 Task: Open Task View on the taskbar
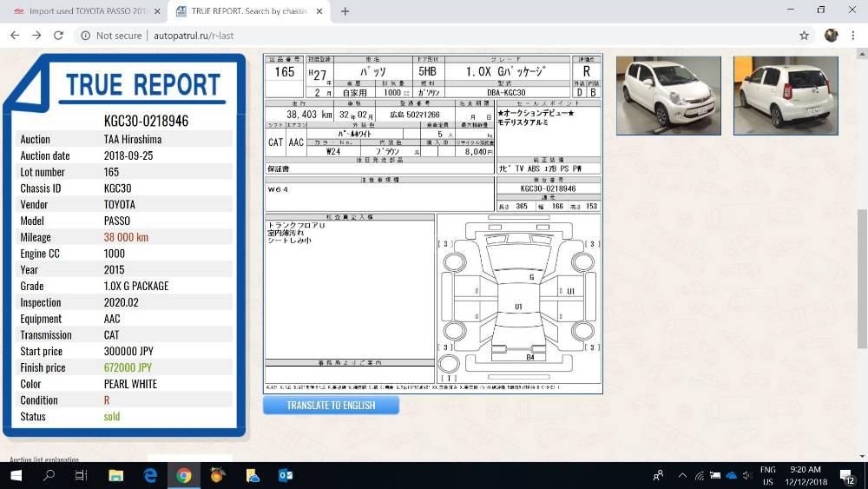point(82,475)
